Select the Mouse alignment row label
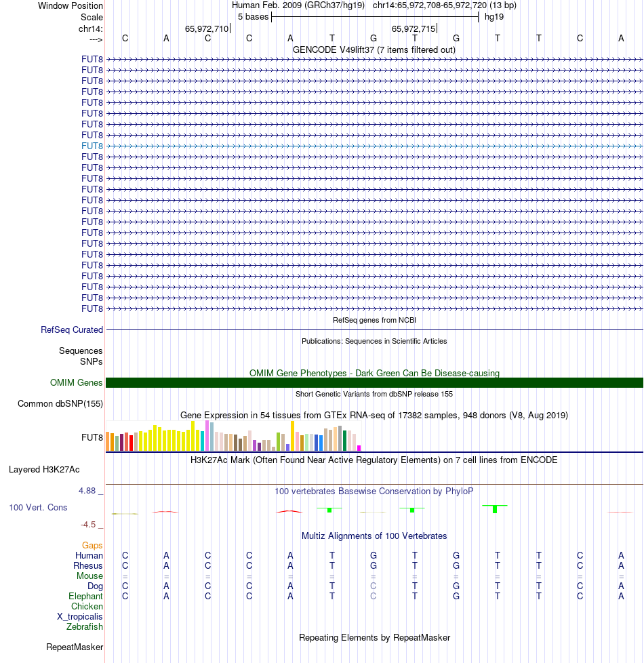 click(89, 576)
